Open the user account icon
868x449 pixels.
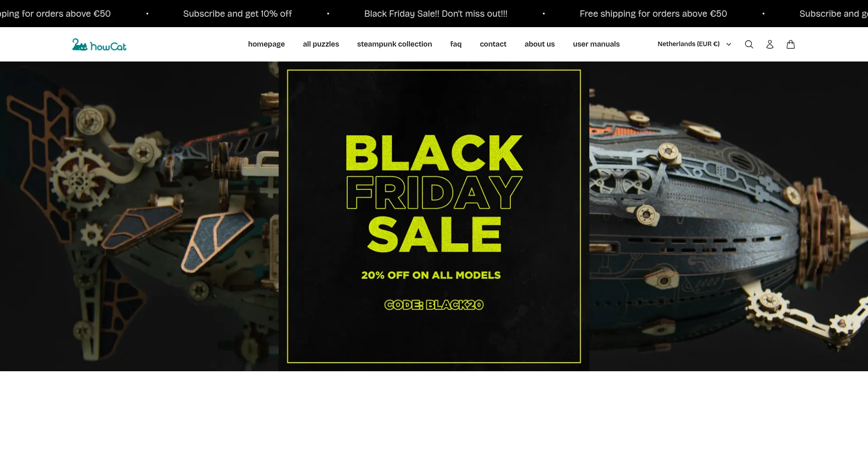tap(769, 44)
